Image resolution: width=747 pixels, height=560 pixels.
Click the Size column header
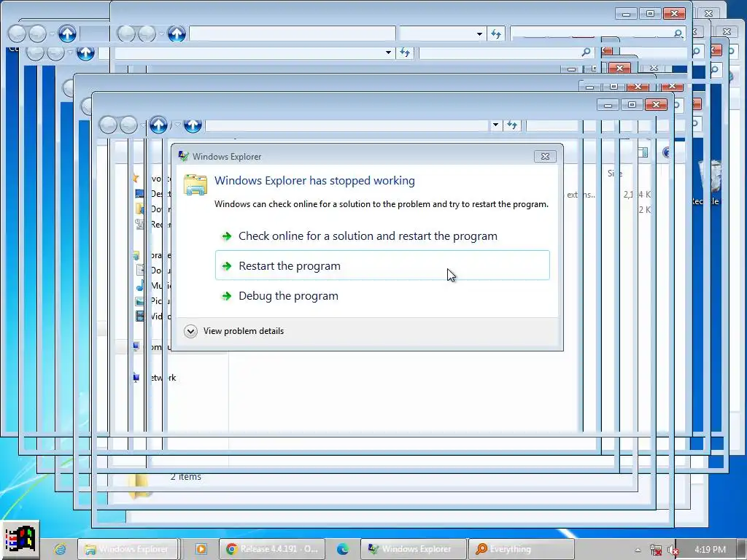pyautogui.click(x=614, y=174)
